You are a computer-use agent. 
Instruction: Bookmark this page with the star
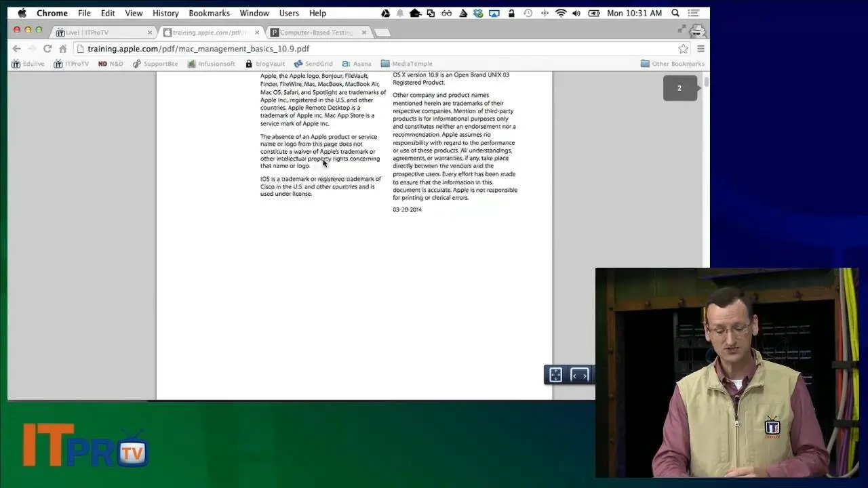click(683, 49)
